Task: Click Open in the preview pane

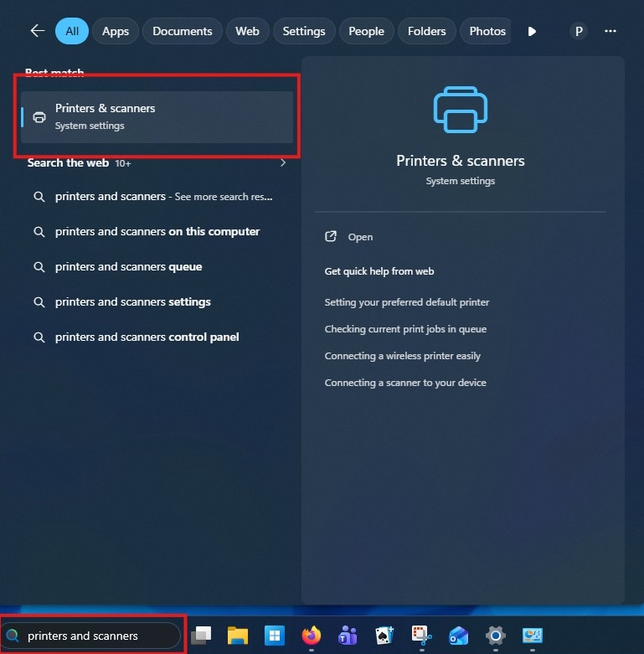Action: [x=360, y=237]
